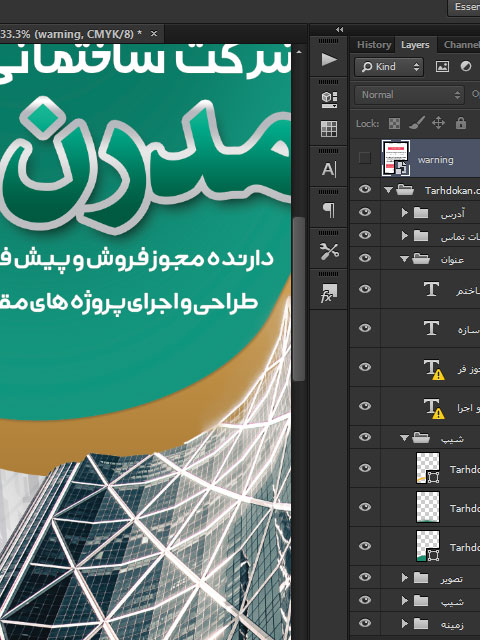Lock all padlock icon
Screen dimensions: 480x640
point(461,123)
